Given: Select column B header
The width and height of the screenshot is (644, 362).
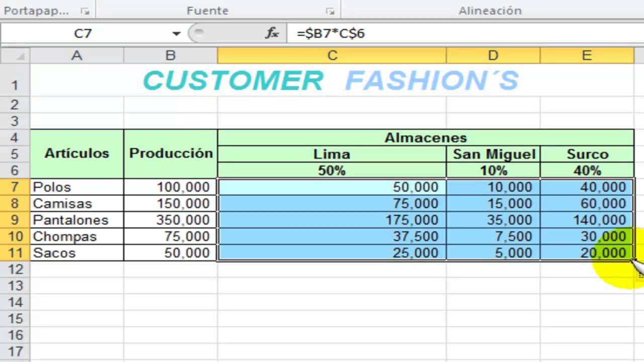Looking at the screenshot, I should coord(171,56).
